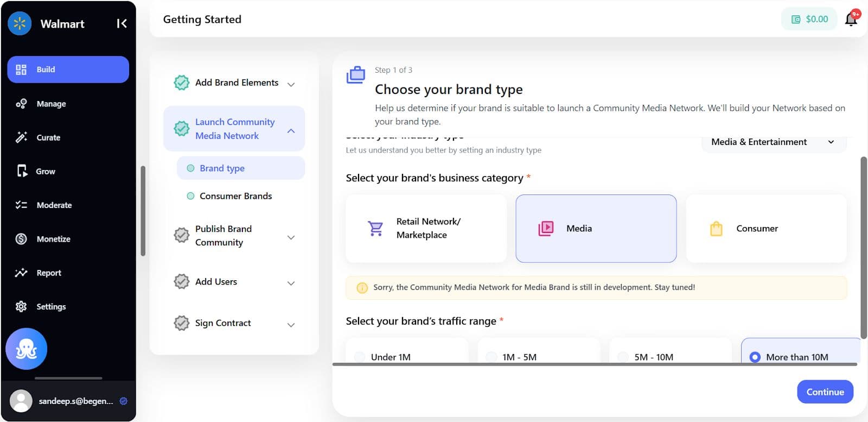Click the Grow icon in sidebar
This screenshot has width=868, height=422.
click(21, 171)
